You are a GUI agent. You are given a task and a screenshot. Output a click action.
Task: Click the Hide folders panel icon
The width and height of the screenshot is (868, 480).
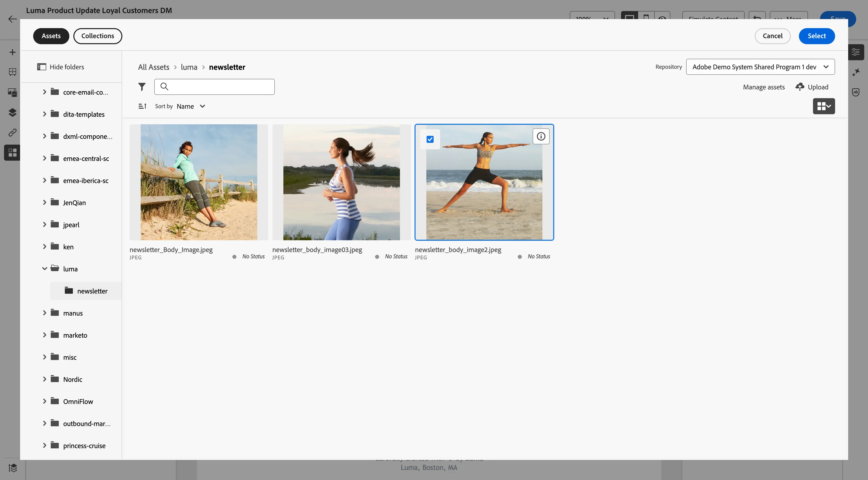point(41,67)
